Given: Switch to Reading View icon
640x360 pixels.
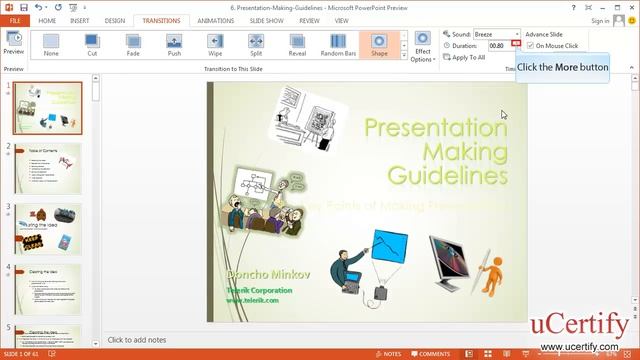Looking at the screenshot, I should pyautogui.click(x=507, y=354).
